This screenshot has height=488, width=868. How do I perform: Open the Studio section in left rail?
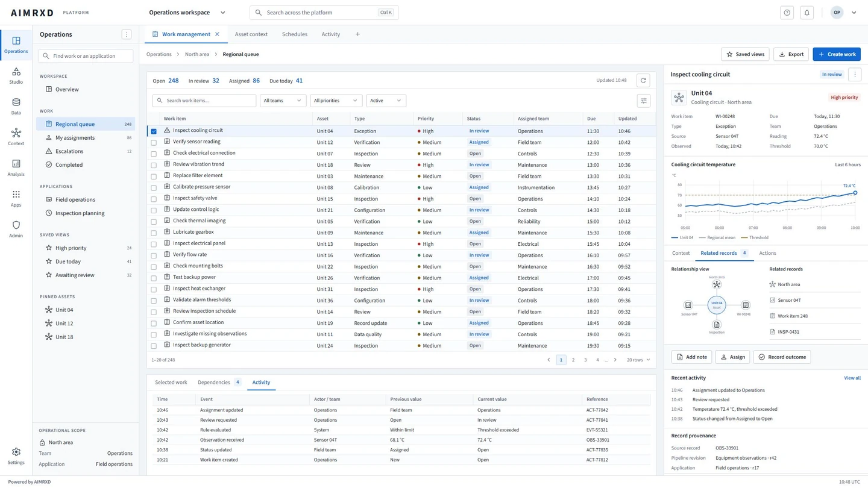pos(16,75)
